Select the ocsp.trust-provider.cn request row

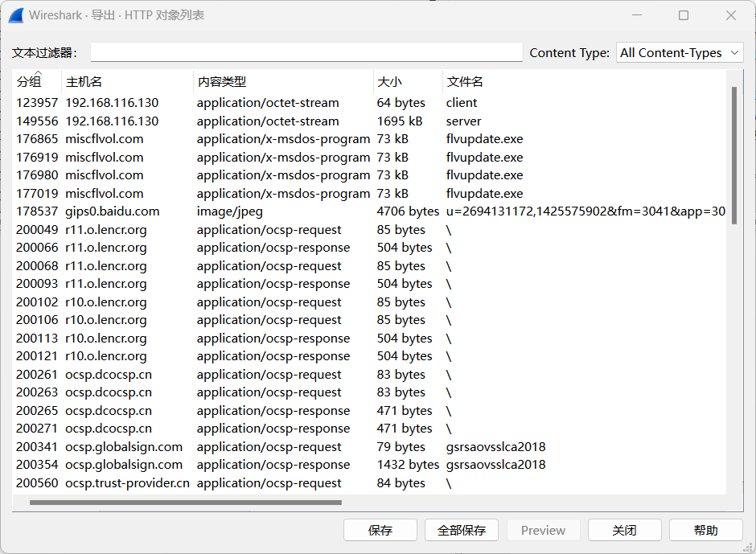(x=241, y=483)
